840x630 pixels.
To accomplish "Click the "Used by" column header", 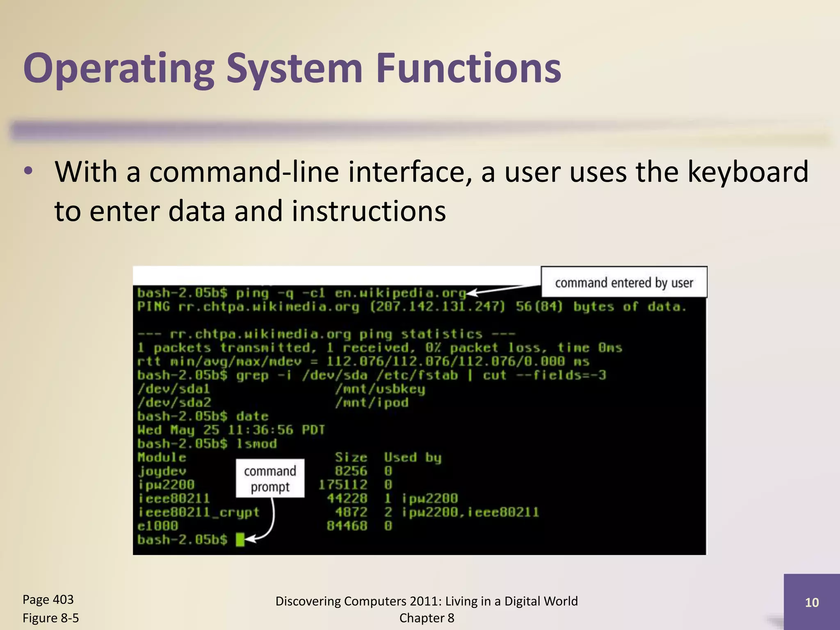I will (413, 457).
